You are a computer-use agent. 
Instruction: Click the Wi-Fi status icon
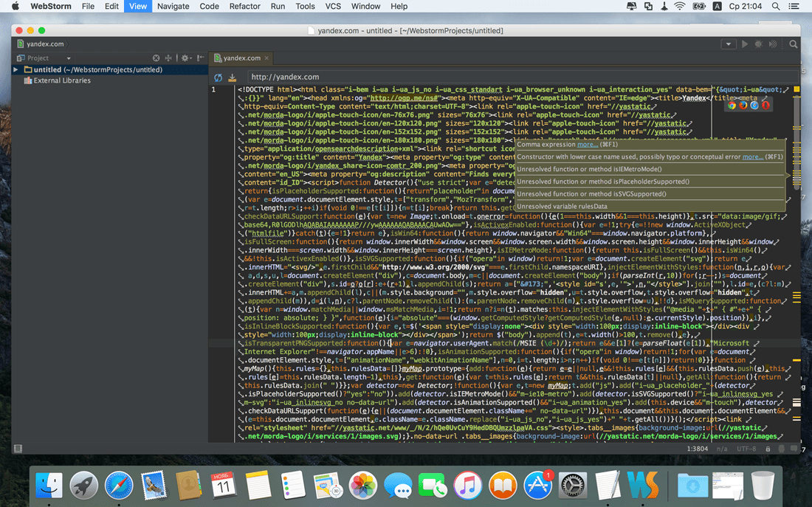coord(680,6)
